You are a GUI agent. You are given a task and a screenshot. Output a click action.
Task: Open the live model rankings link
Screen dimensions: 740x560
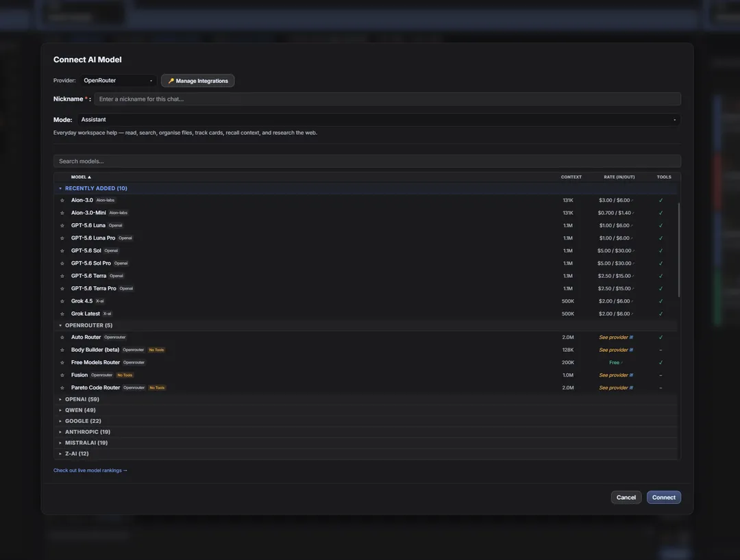coord(90,470)
